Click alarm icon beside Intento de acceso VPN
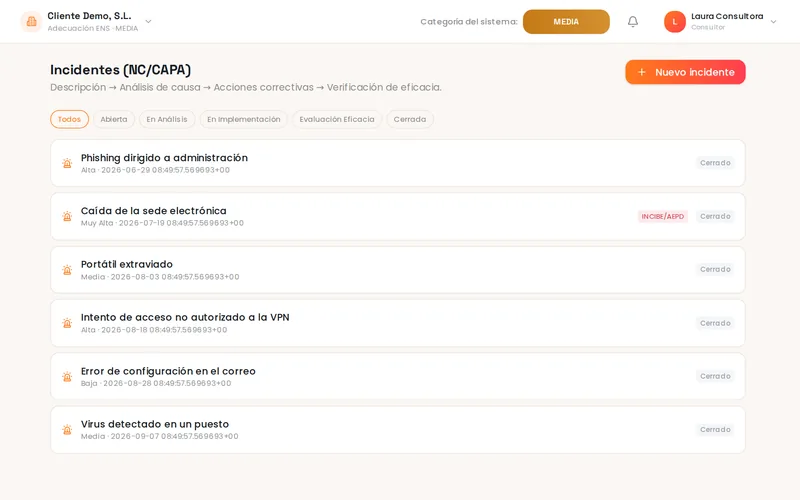This screenshot has height=500, width=800. pos(67,323)
